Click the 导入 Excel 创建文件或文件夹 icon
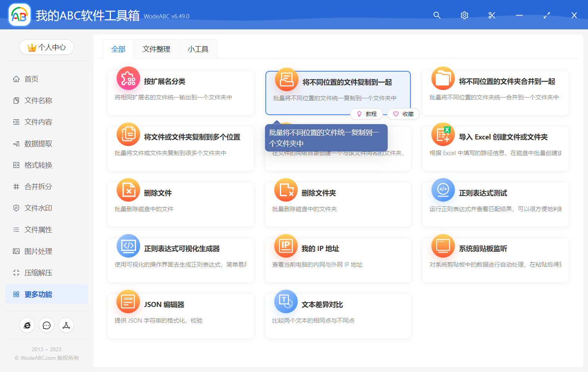This screenshot has width=588, height=372. click(x=443, y=134)
